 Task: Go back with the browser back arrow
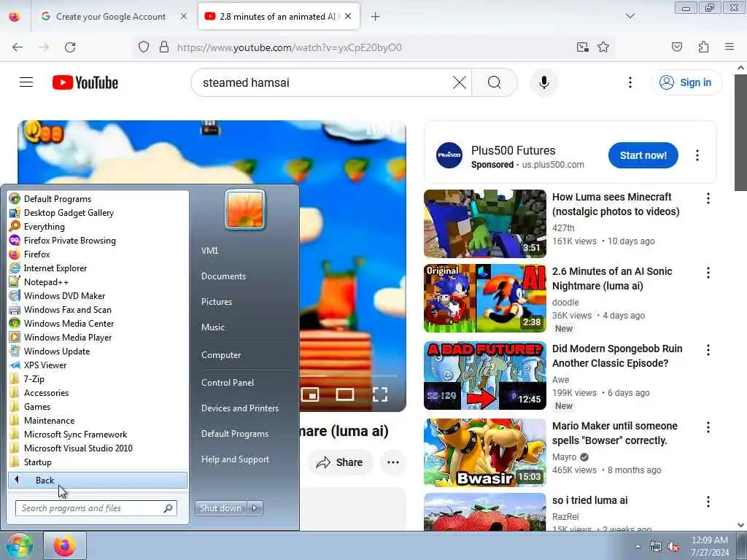tap(18, 47)
